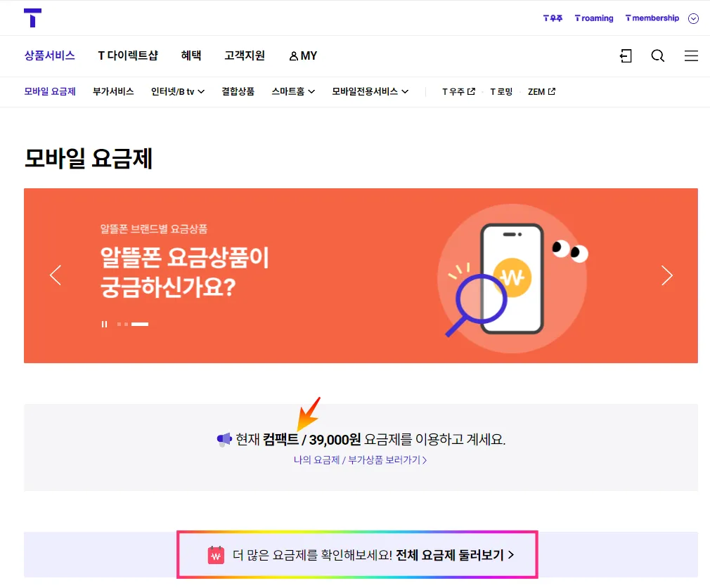Image resolution: width=710 pixels, height=588 pixels.
Task: Open the 스마트홈 dropdown
Action: [x=293, y=91]
